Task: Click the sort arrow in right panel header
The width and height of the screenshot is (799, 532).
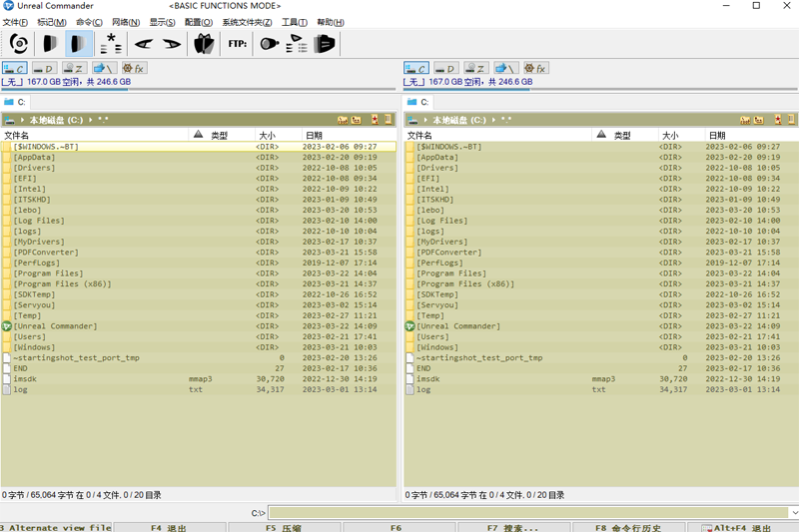Action: (x=601, y=135)
